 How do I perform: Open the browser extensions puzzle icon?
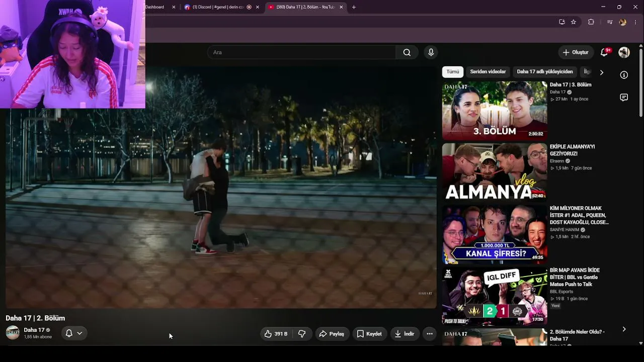(591, 22)
